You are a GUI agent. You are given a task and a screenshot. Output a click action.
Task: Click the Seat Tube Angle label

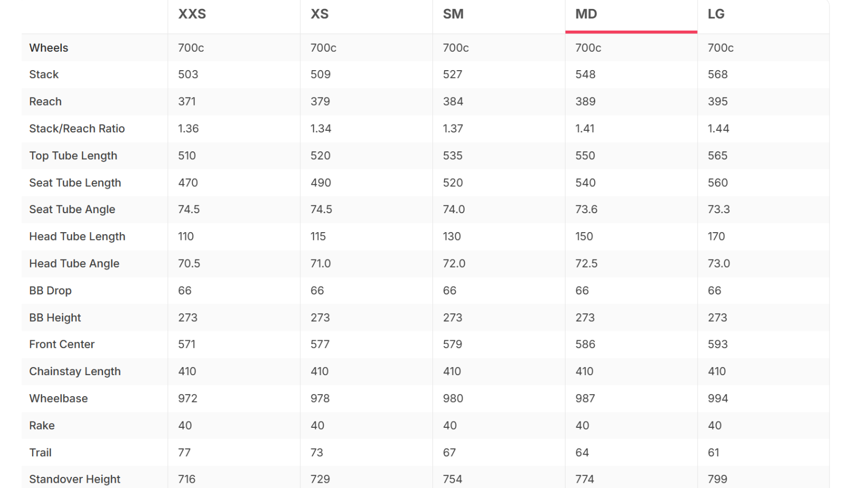click(x=72, y=209)
